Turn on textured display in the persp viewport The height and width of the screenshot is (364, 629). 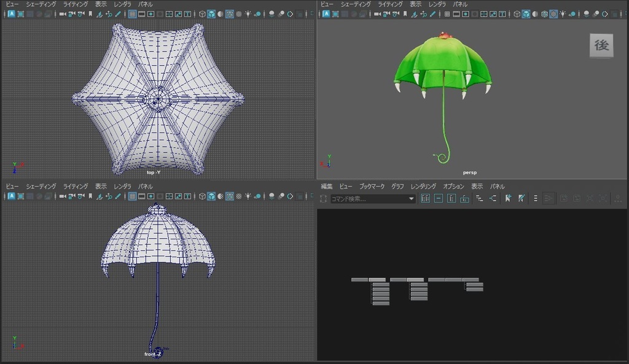tap(553, 14)
